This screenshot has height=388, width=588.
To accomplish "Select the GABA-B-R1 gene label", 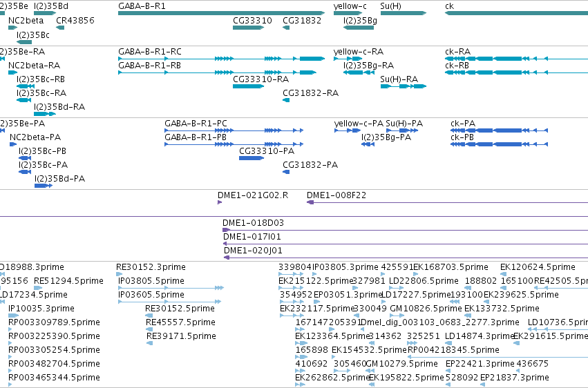I will coord(142,6).
